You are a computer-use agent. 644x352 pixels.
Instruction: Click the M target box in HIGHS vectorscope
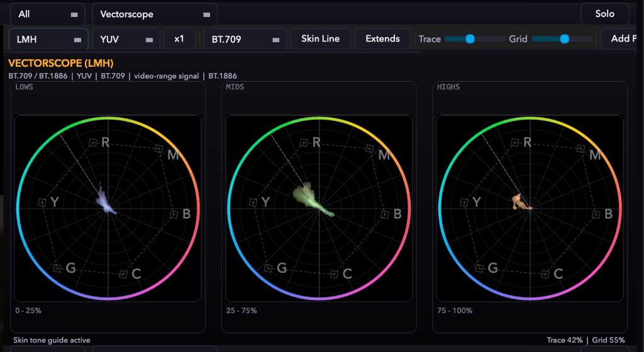coord(580,149)
